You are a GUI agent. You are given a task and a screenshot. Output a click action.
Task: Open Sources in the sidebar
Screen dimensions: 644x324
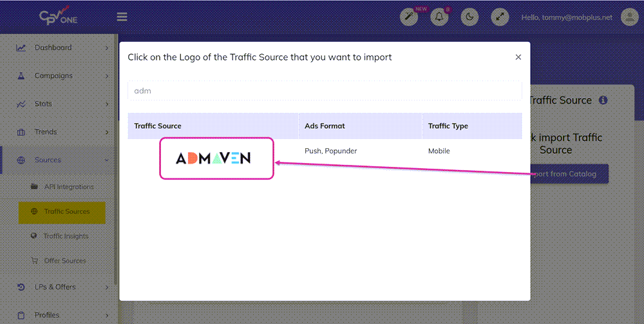pyautogui.click(x=48, y=160)
